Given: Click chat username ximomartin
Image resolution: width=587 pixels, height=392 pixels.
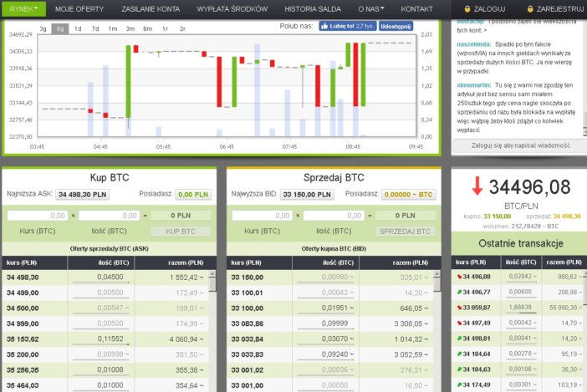Looking at the screenshot, I should coord(474,85).
